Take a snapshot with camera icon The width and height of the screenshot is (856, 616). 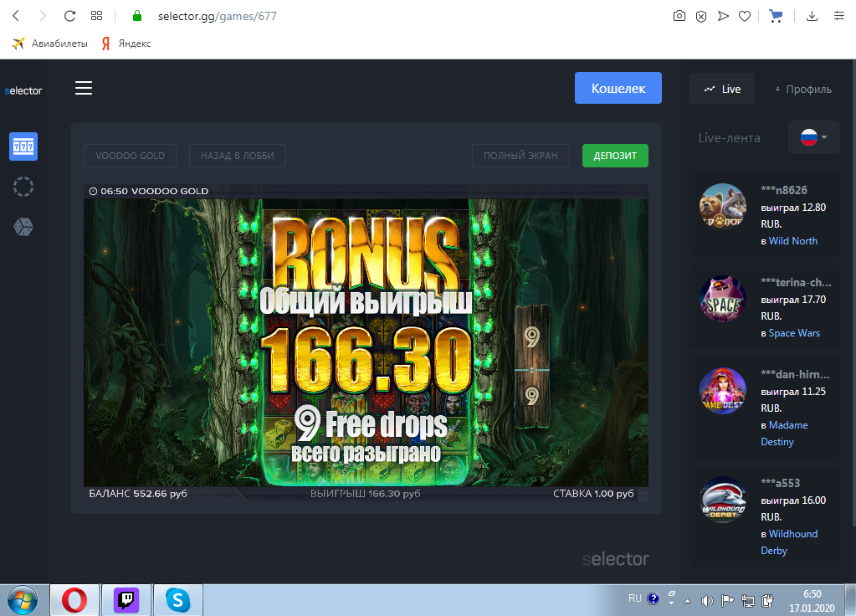[679, 16]
